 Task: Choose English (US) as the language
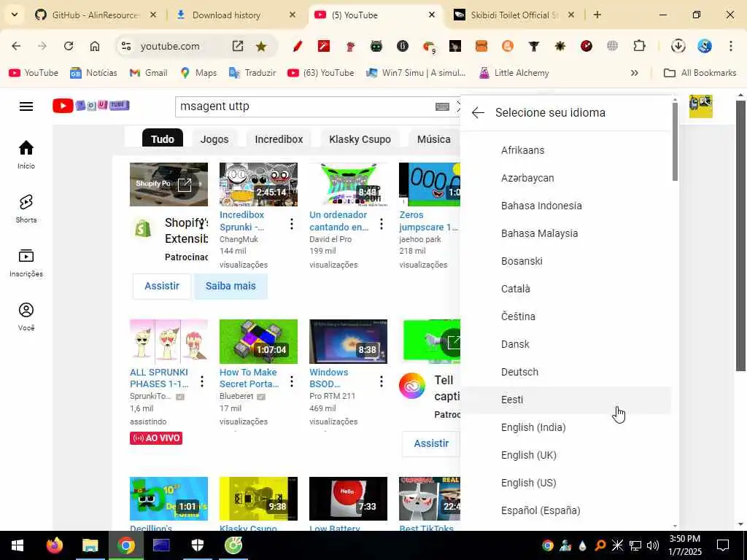pyautogui.click(x=567, y=483)
